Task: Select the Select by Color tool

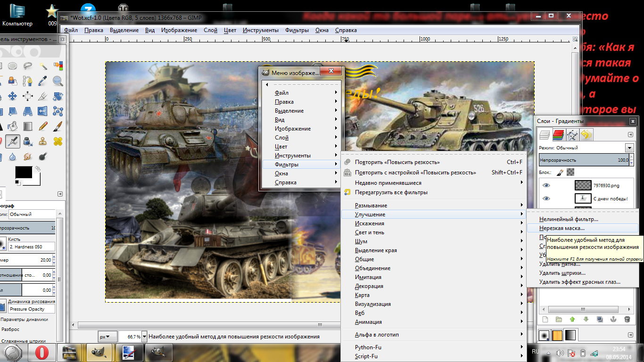Action: [58, 65]
